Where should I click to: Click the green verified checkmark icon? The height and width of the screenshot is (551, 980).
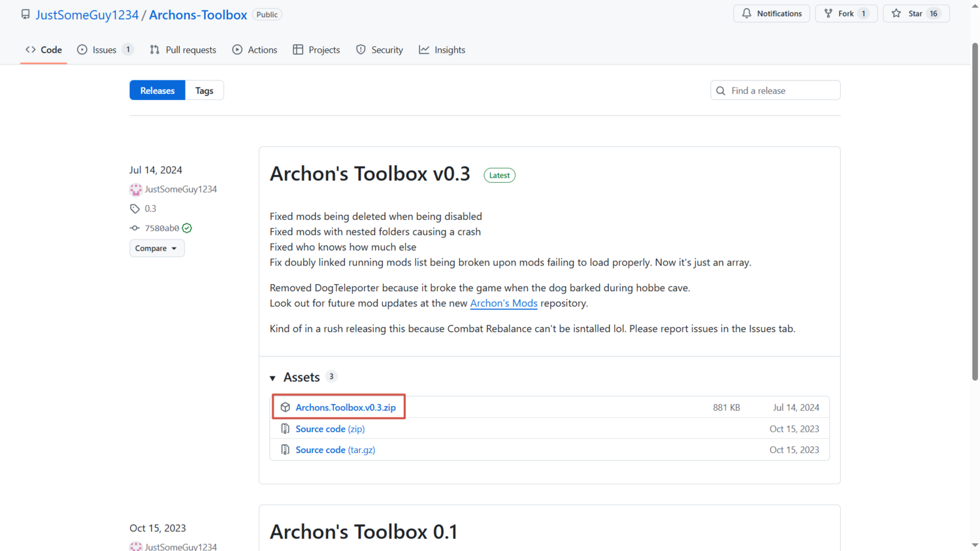click(x=188, y=228)
